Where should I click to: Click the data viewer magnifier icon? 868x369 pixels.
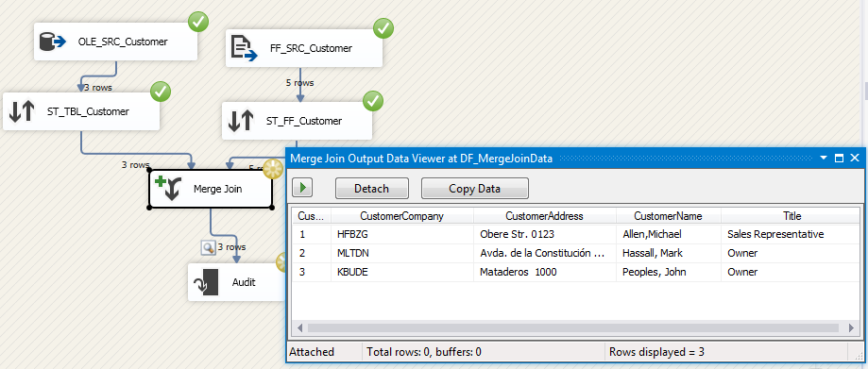(x=208, y=248)
